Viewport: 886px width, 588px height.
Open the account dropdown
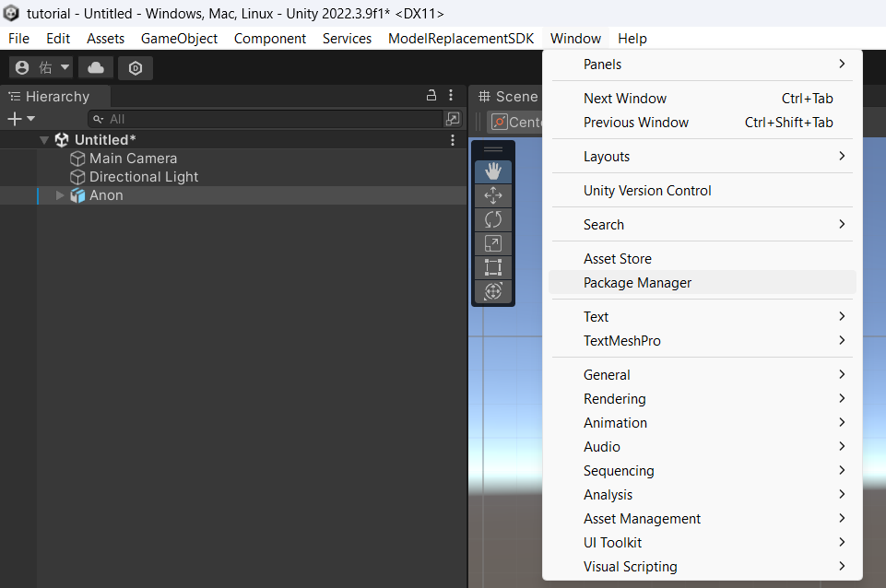pos(41,67)
